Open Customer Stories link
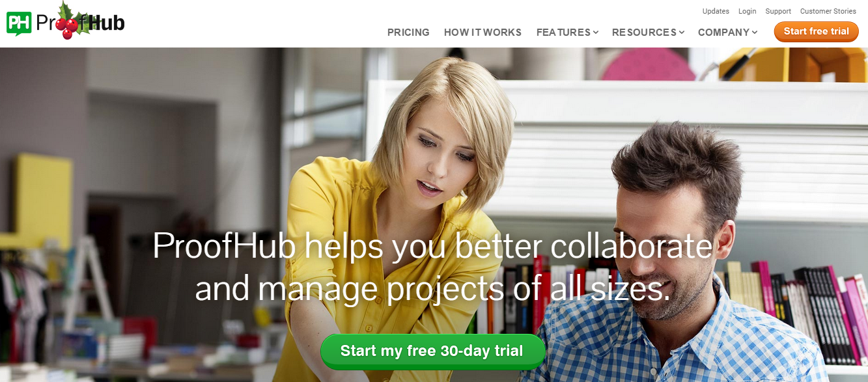This screenshot has height=382, width=868. tap(828, 11)
